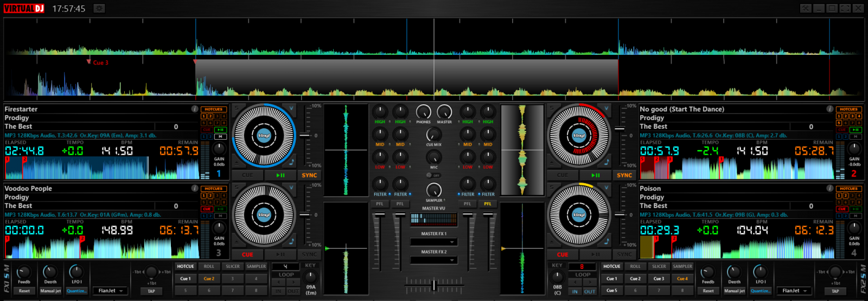Image resolution: width=868 pixels, height=301 pixels.
Task: Toggle play/pause on deck 2
Action: [595, 175]
